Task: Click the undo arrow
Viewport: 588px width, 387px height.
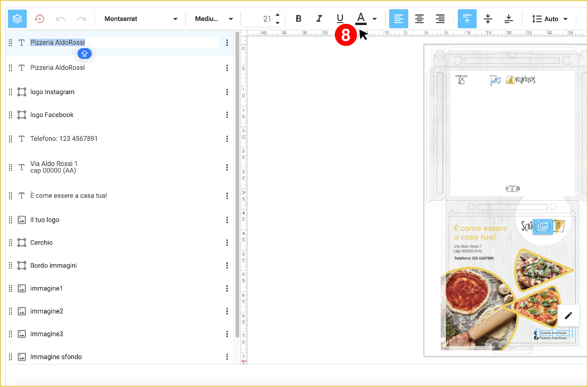Action: pos(60,19)
